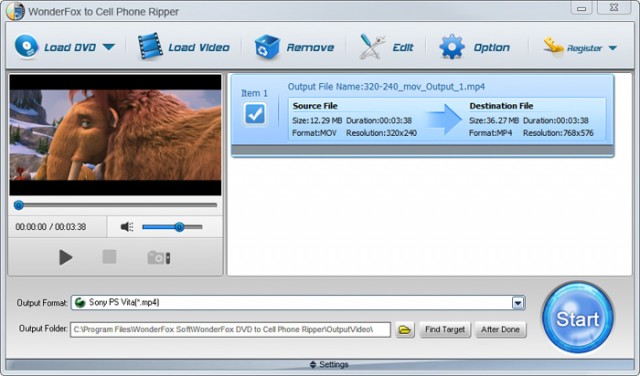Open Option via the gear icon
The height and width of the screenshot is (376, 640).
pyautogui.click(x=451, y=47)
